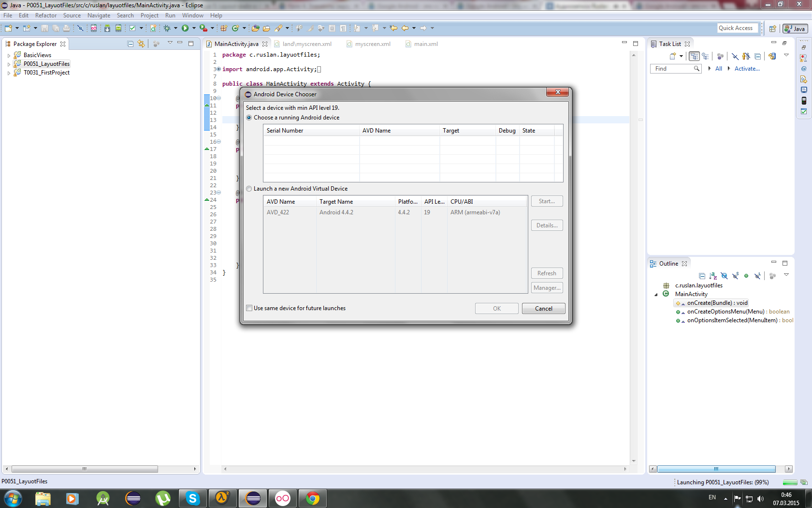Click the Manager... button
This screenshot has height=508, width=812.
(x=547, y=288)
